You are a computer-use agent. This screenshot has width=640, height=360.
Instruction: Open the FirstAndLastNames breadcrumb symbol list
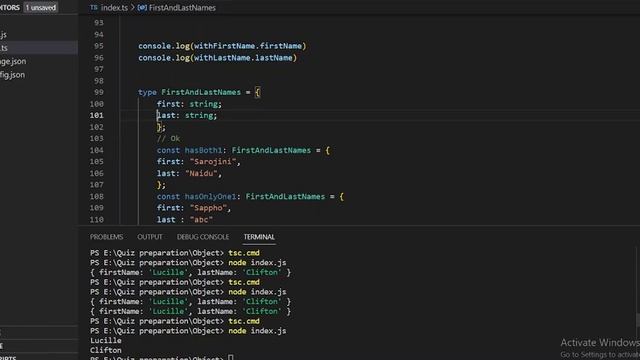click(x=182, y=7)
